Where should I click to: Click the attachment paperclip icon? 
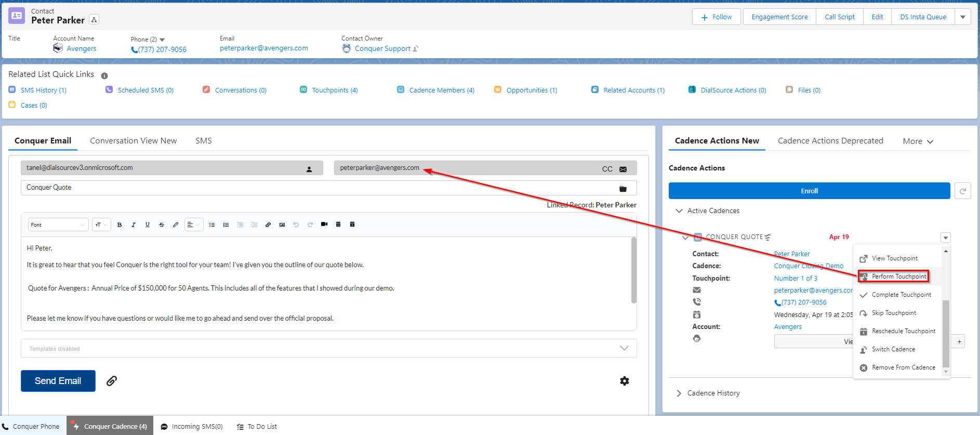click(x=112, y=381)
